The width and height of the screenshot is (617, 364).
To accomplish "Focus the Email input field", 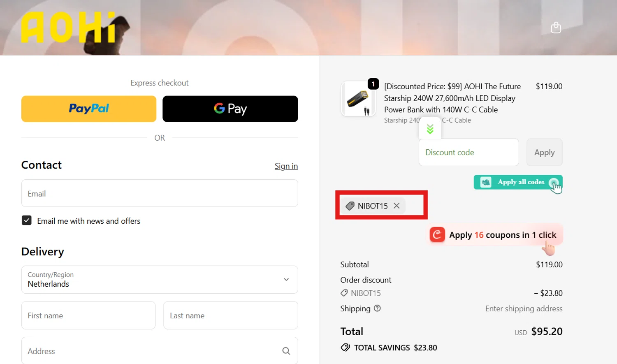I will pyautogui.click(x=160, y=193).
